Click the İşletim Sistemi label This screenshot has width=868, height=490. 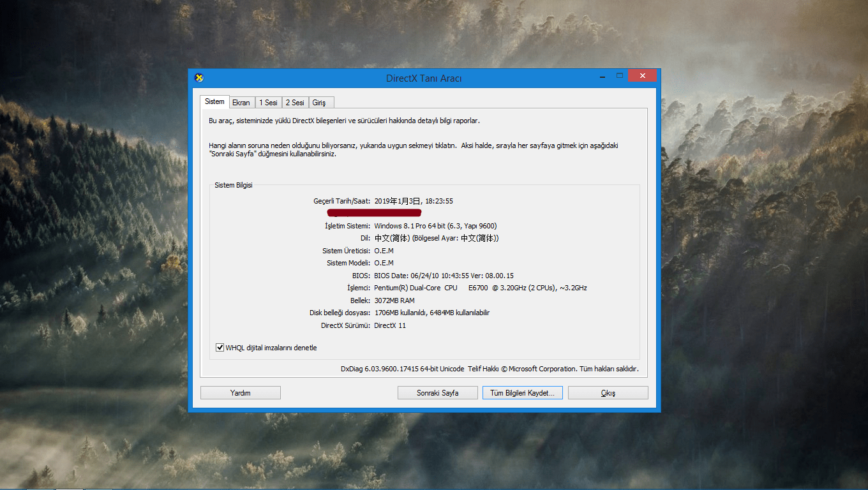point(348,226)
